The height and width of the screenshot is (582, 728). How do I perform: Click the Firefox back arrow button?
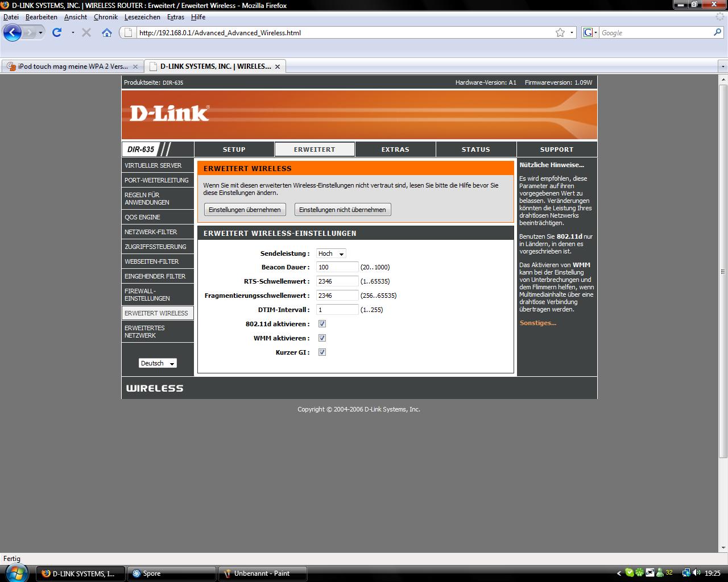(13, 32)
